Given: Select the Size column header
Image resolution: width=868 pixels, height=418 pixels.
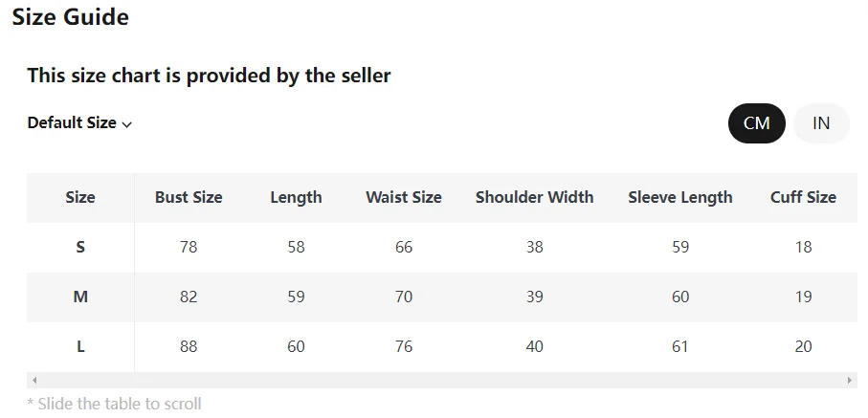Looking at the screenshot, I should (x=80, y=198).
